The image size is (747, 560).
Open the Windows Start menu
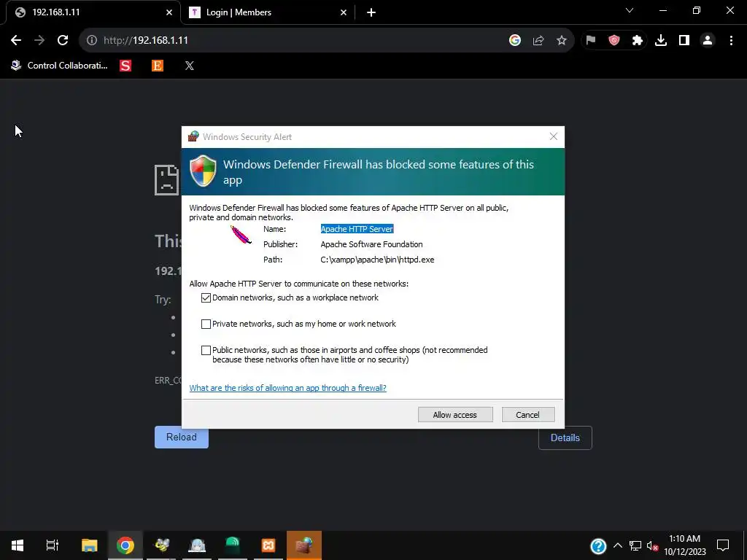pyautogui.click(x=18, y=545)
